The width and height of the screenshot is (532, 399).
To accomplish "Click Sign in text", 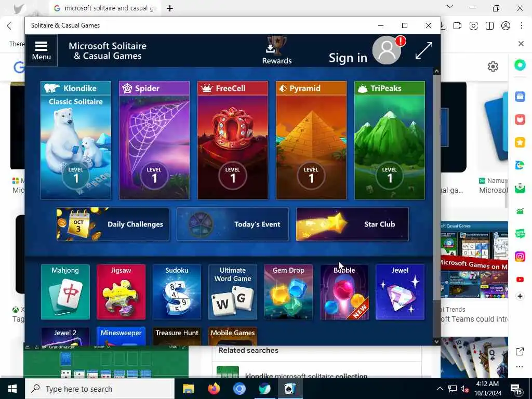I will coord(348,58).
